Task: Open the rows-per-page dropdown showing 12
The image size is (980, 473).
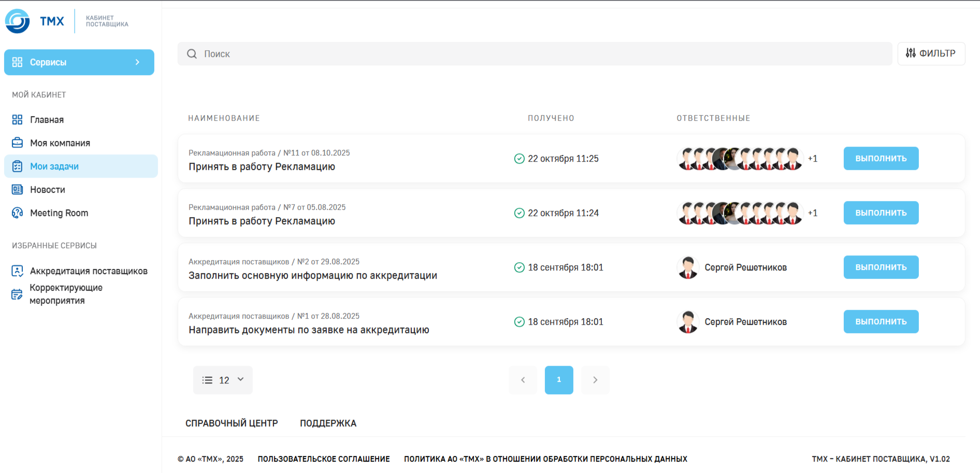Action: tap(223, 380)
